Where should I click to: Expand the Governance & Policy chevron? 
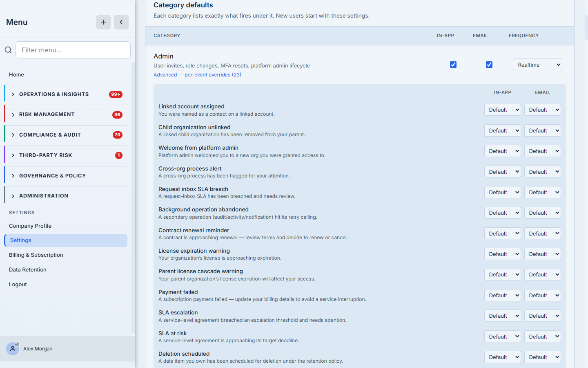pyautogui.click(x=13, y=176)
